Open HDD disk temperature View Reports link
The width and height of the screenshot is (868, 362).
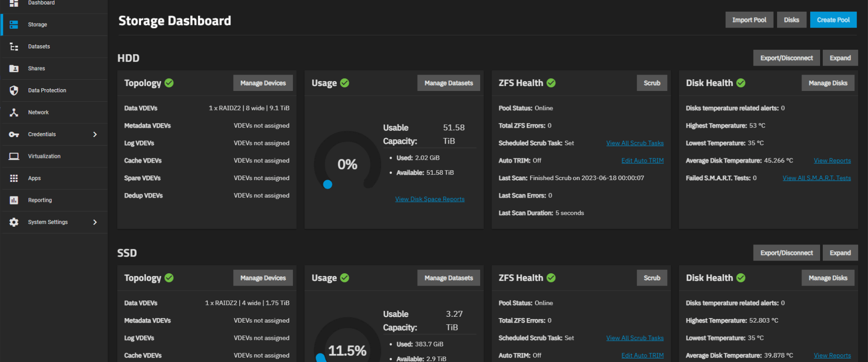(832, 161)
